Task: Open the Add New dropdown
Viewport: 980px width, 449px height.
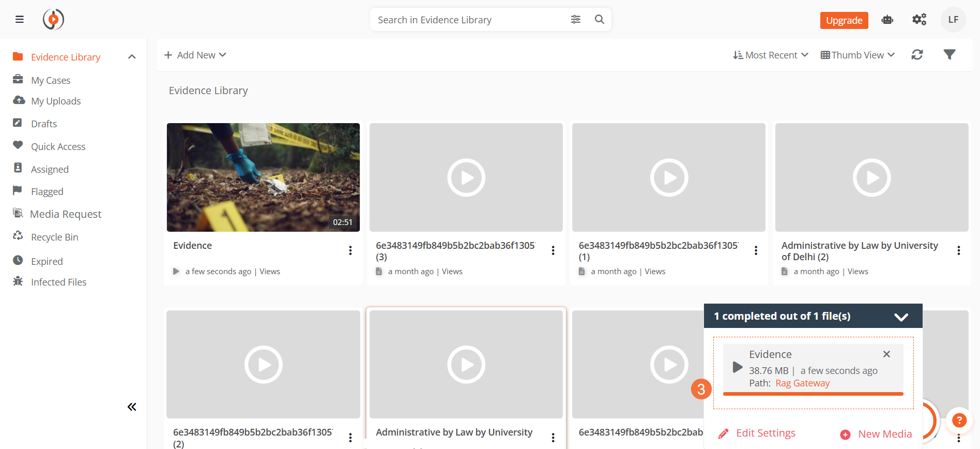Action: pos(195,55)
